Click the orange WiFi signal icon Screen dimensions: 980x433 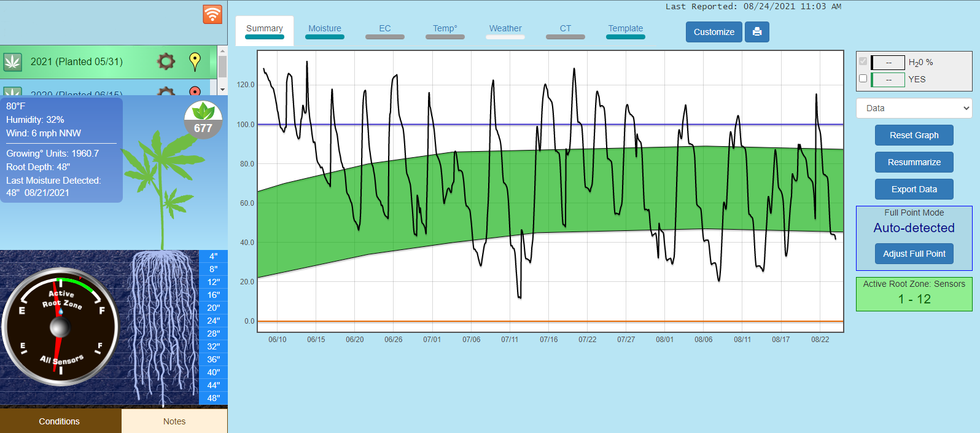212,14
